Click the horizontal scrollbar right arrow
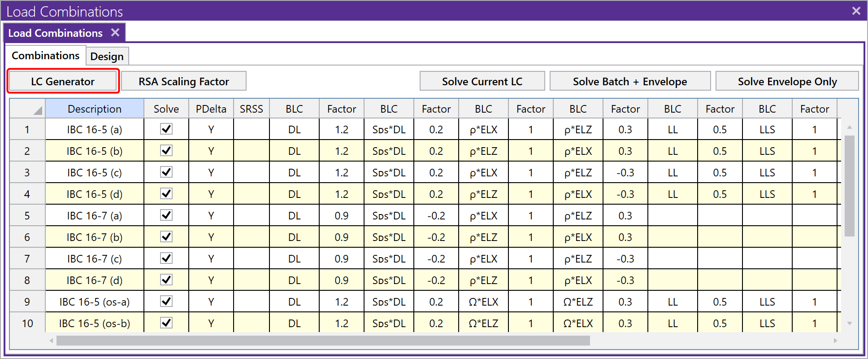 click(835, 341)
